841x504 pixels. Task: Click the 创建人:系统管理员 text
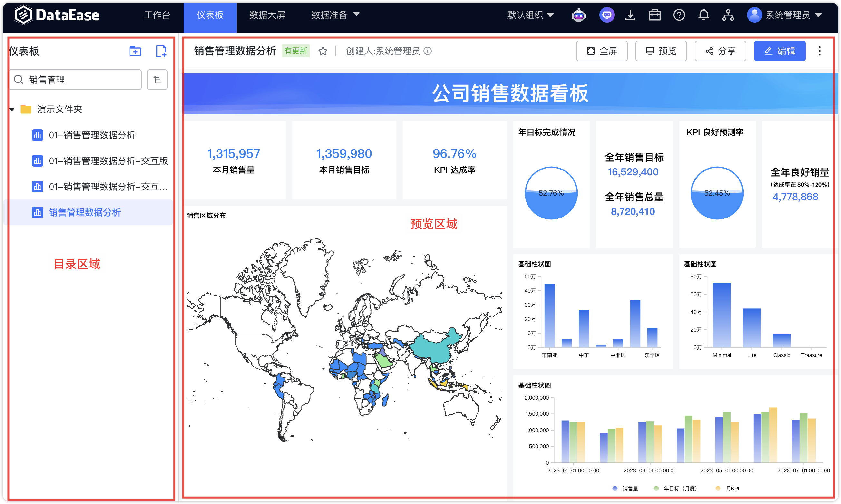click(383, 51)
